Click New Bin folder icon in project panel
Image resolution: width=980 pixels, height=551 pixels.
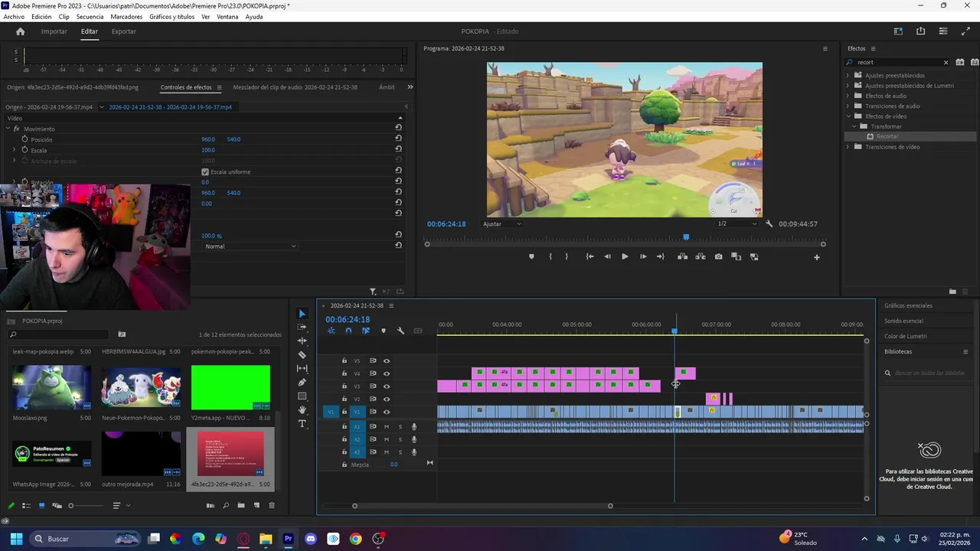pyautogui.click(x=241, y=505)
